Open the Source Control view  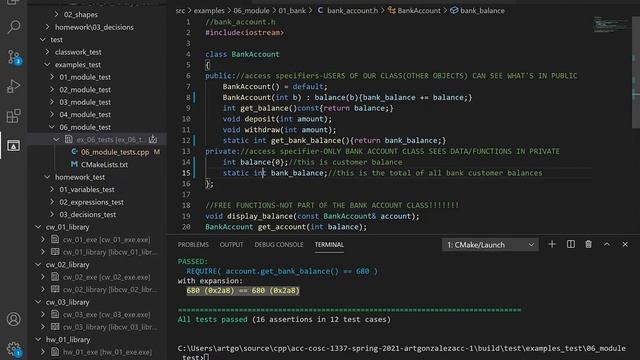point(14,57)
